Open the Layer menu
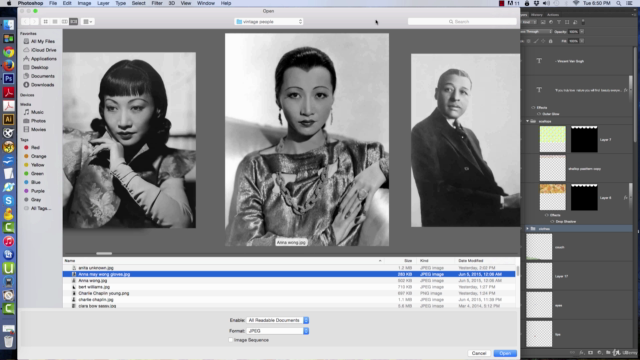This screenshot has height=360, width=640. [x=103, y=3]
